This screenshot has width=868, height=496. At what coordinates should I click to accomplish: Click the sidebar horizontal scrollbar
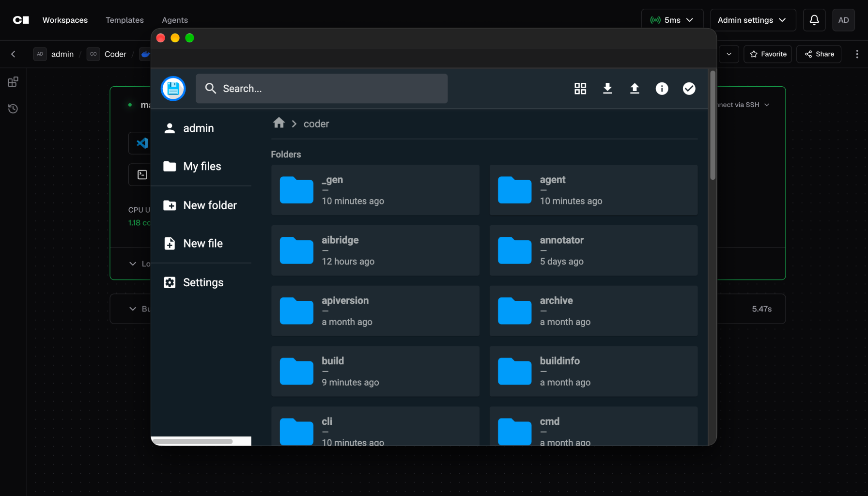[x=192, y=441]
